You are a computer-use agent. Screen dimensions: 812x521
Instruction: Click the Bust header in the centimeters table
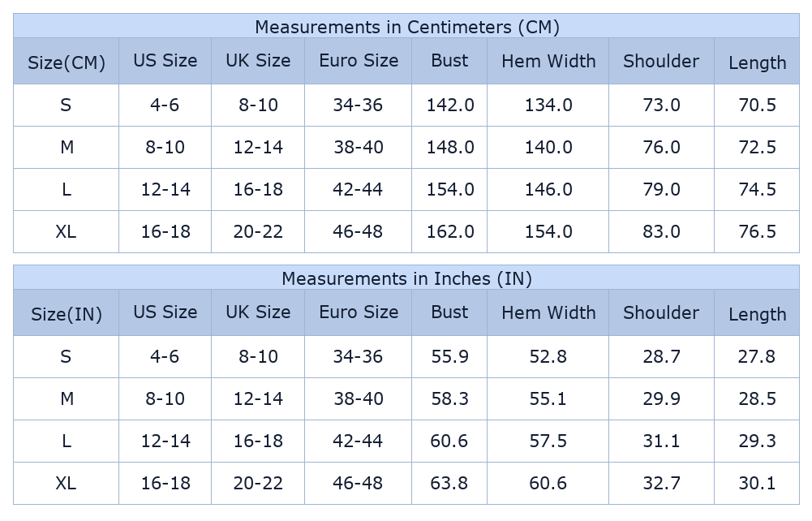[x=449, y=61]
